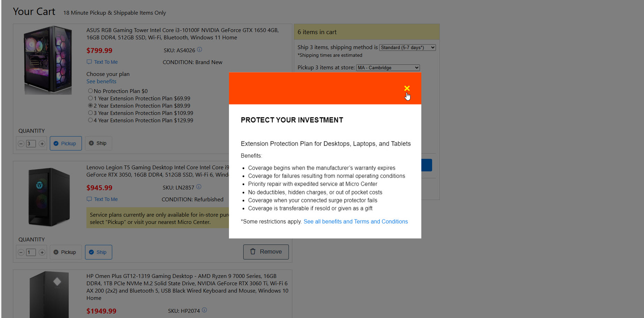Click the info icon beside SKU LN2857
The height and width of the screenshot is (318, 644).
(x=199, y=187)
